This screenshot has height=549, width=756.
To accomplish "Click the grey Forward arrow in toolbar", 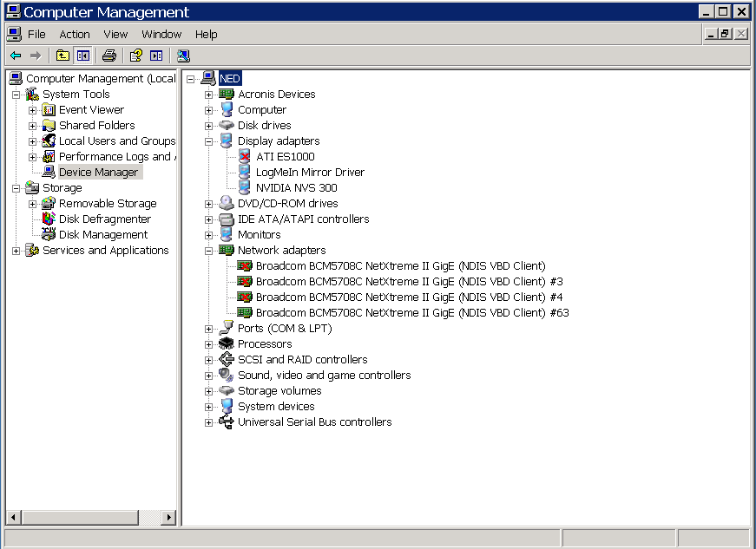I will point(36,56).
